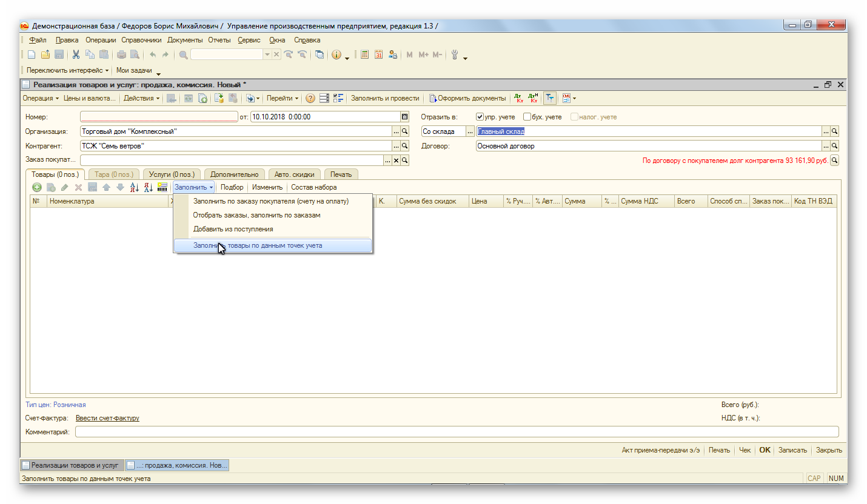Click the Search magnifier icon in main toolbar

(x=183, y=55)
